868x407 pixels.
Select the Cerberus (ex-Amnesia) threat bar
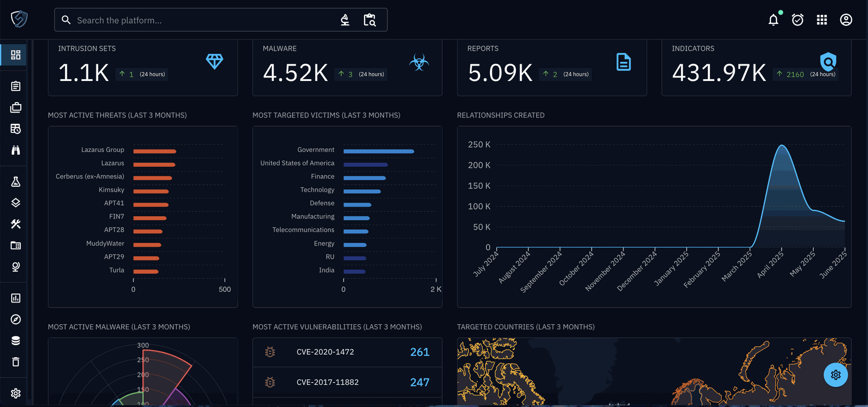[153, 178]
